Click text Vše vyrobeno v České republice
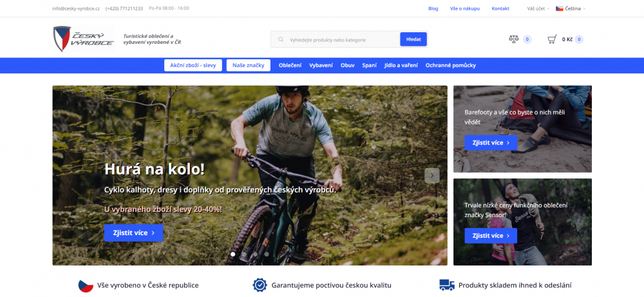 tap(148, 285)
